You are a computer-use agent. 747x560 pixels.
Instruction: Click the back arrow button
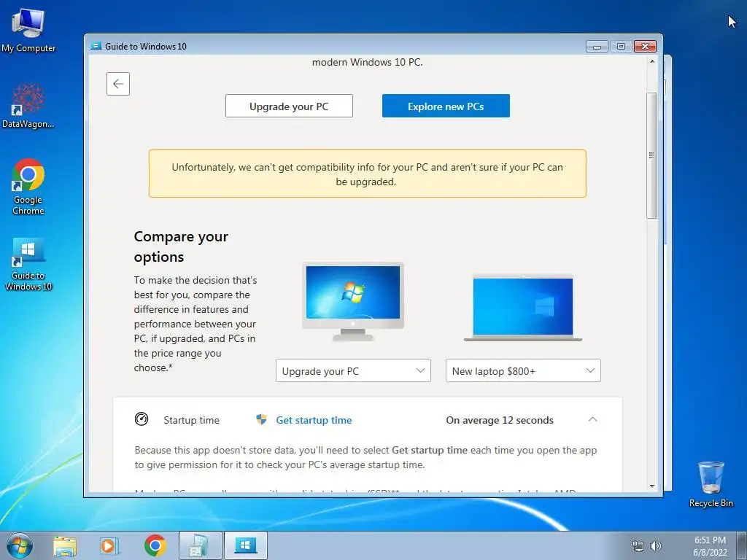point(118,84)
